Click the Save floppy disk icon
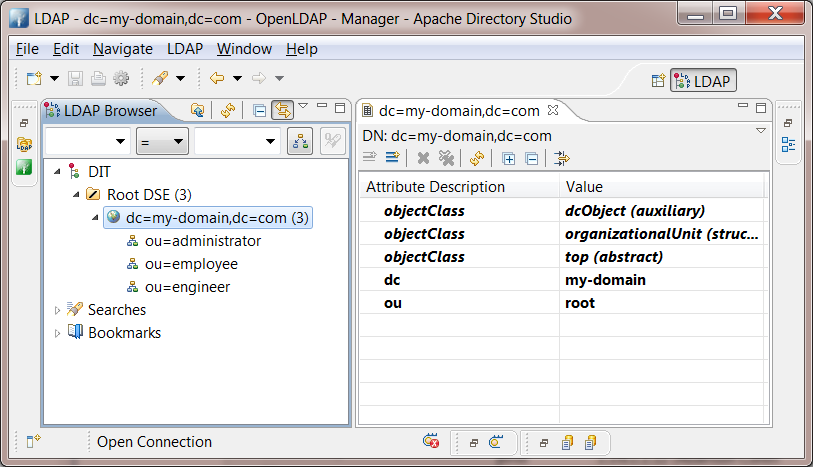 [75, 78]
